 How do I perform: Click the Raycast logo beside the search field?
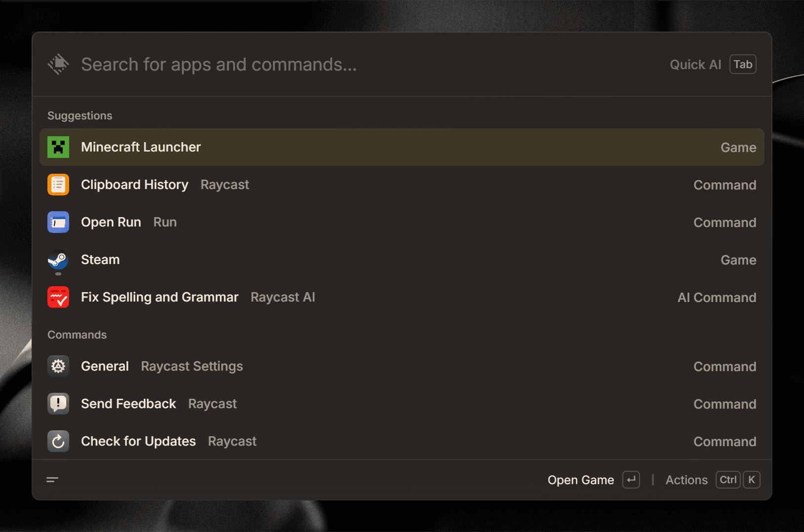click(58, 64)
